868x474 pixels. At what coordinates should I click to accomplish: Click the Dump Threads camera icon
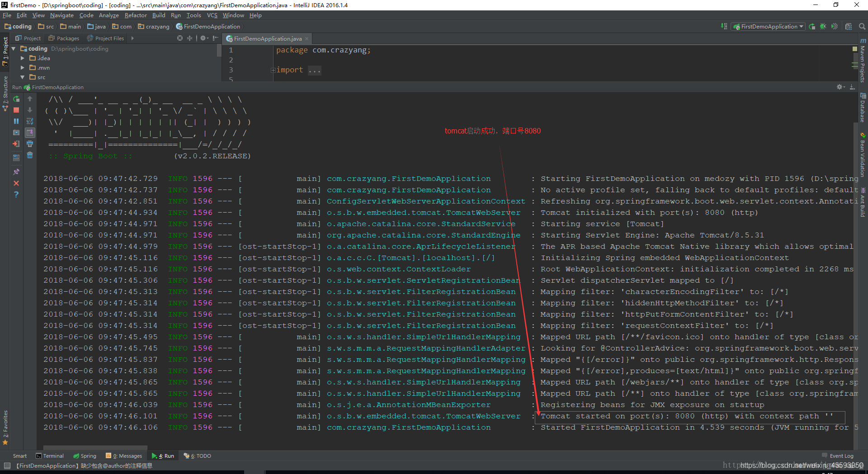(x=16, y=133)
